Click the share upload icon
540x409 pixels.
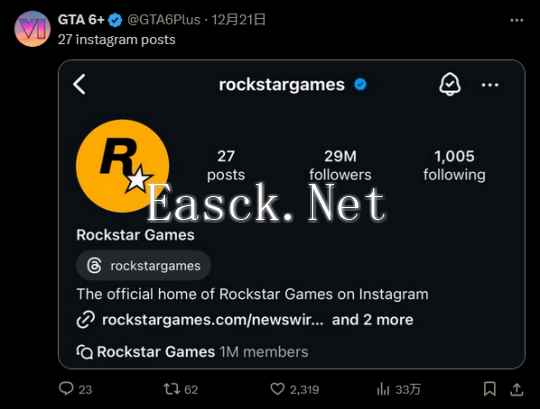tap(517, 389)
